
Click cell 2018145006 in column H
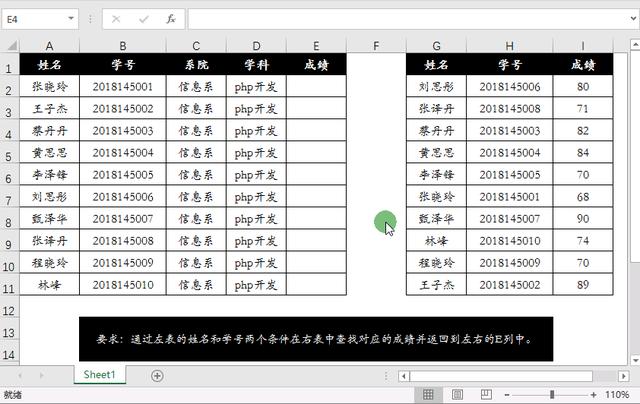[x=509, y=87]
